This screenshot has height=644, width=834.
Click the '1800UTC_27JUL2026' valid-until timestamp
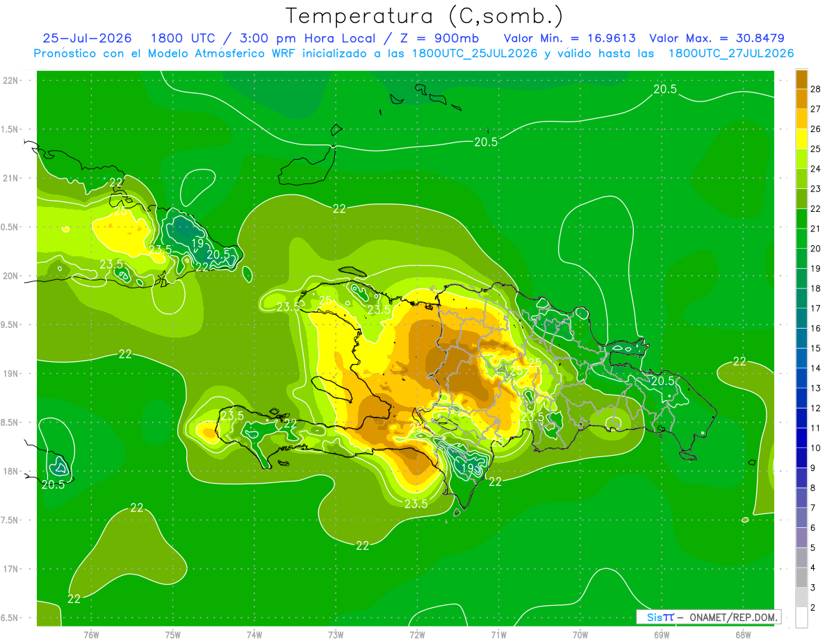click(x=731, y=53)
